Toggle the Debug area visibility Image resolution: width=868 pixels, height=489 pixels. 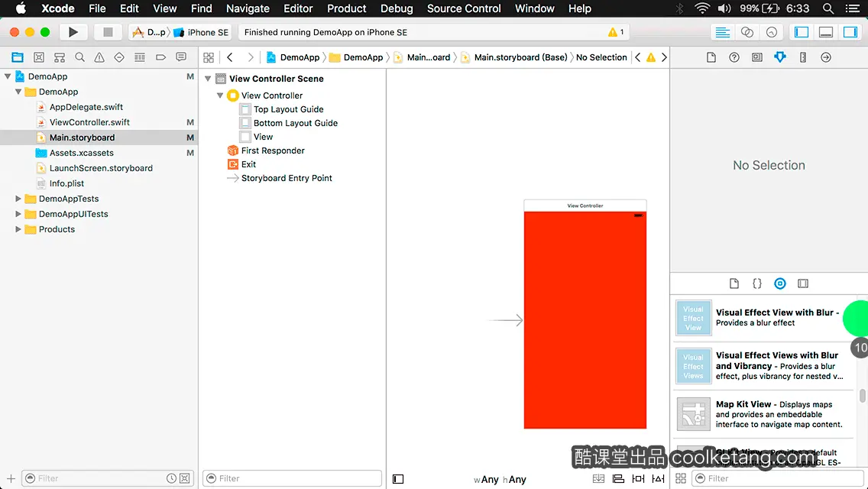[826, 32]
